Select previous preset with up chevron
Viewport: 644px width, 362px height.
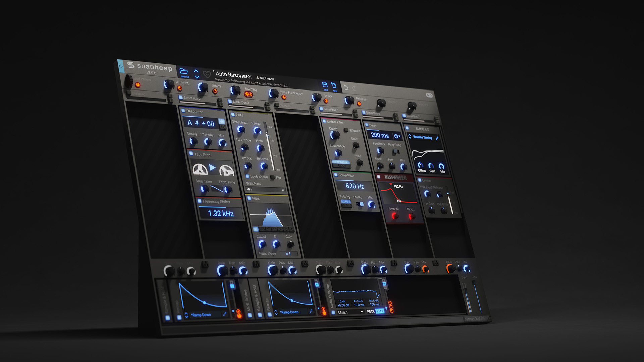coord(196,71)
